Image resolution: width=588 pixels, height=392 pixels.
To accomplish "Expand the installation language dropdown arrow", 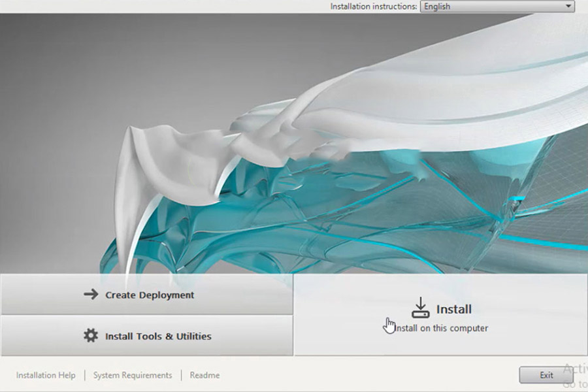I will (x=568, y=7).
